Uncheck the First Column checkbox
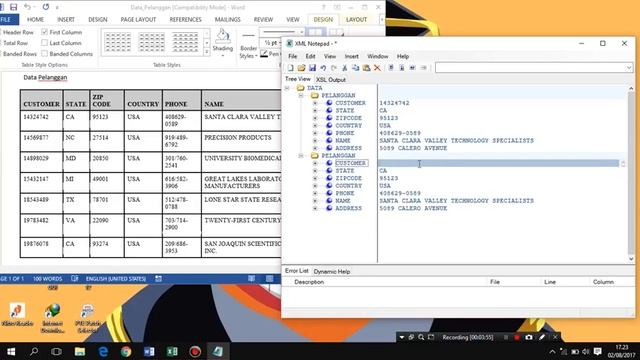Image resolution: width=640 pixels, height=360 pixels. [44, 32]
